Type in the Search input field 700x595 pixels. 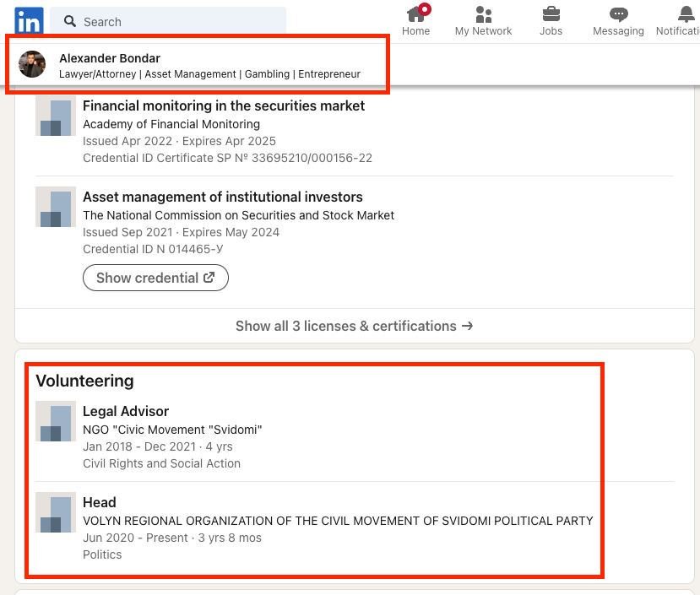(x=177, y=21)
